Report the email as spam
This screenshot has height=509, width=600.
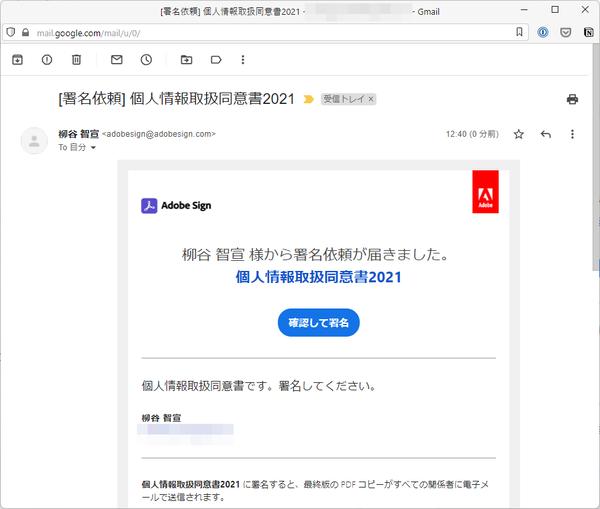point(47,60)
